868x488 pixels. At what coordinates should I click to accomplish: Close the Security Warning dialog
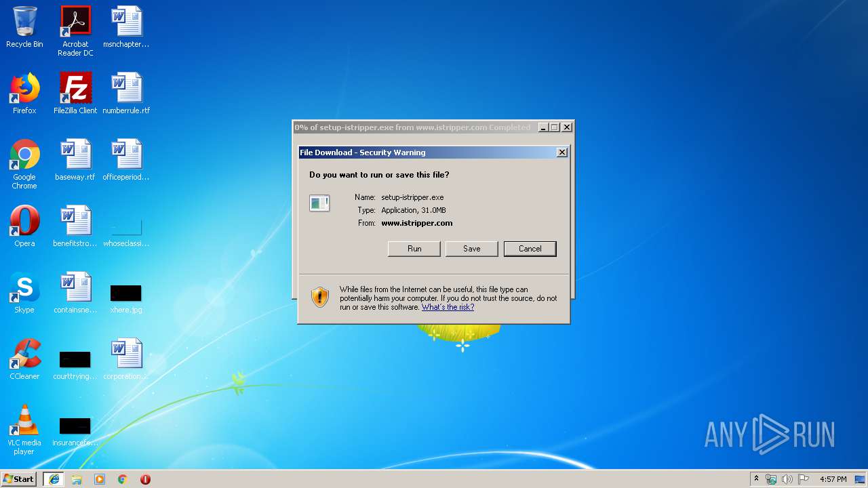[x=562, y=152]
